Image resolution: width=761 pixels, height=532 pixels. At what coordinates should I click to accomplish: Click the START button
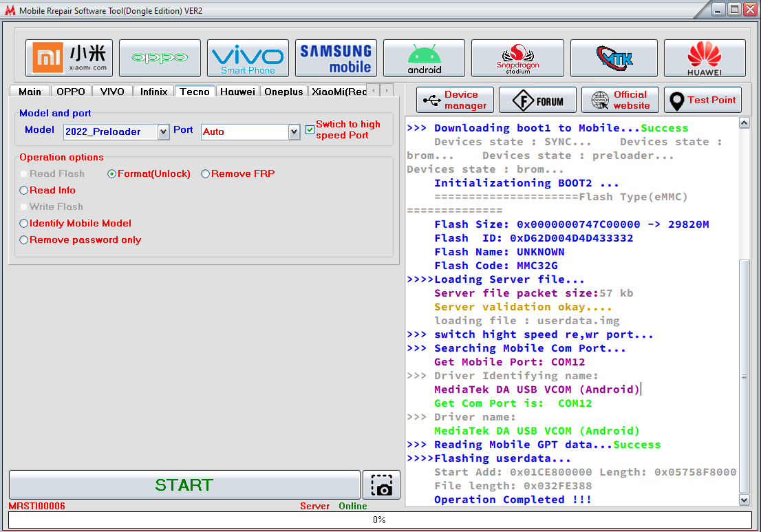click(x=184, y=485)
